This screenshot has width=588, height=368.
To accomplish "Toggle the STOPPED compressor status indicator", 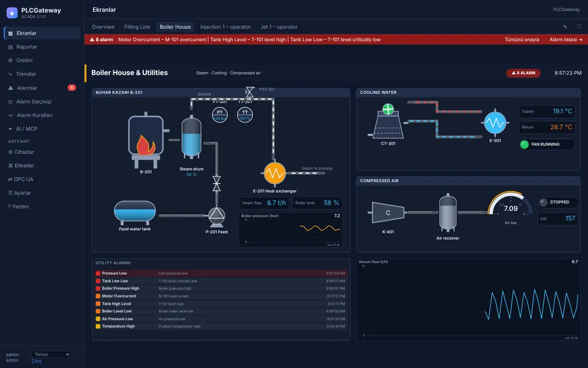I will coord(557,202).
